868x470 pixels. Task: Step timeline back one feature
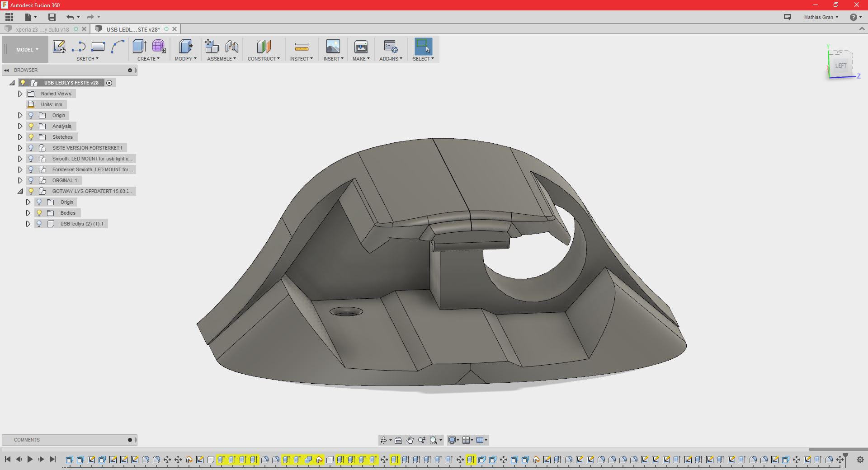(19, 459)
